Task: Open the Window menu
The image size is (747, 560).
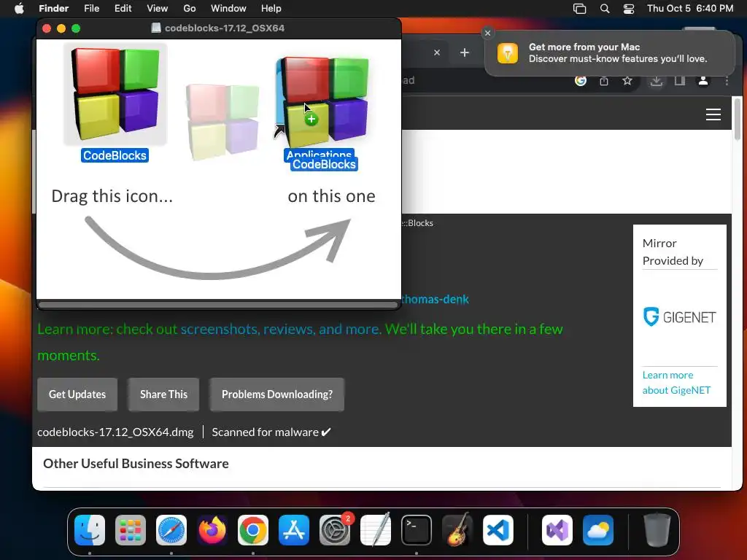Action: coord(228,9)
